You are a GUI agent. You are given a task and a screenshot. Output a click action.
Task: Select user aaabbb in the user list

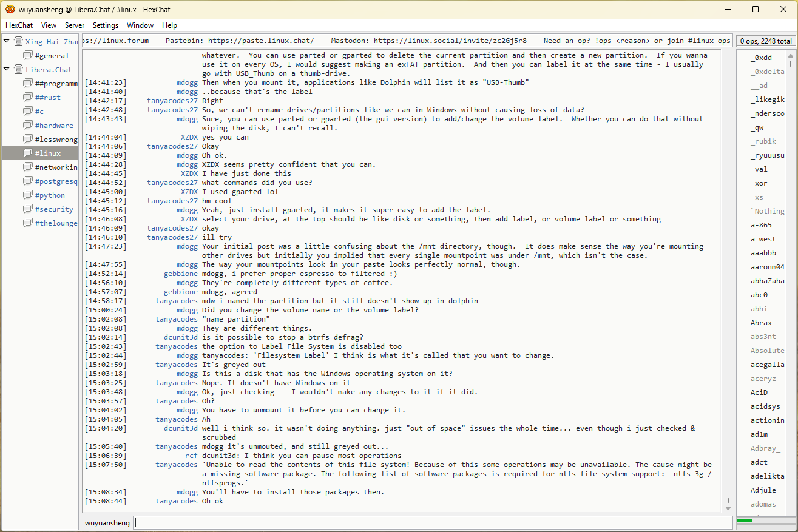(x=763, y=253)
